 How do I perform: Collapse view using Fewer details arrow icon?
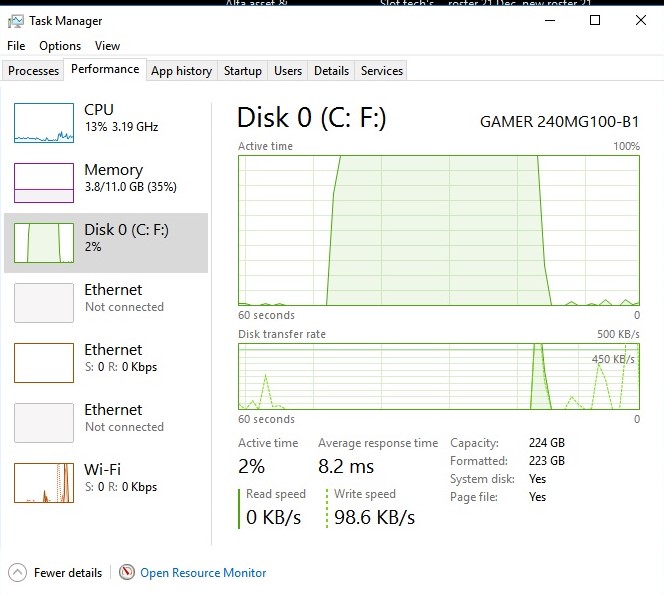(17, 573)
